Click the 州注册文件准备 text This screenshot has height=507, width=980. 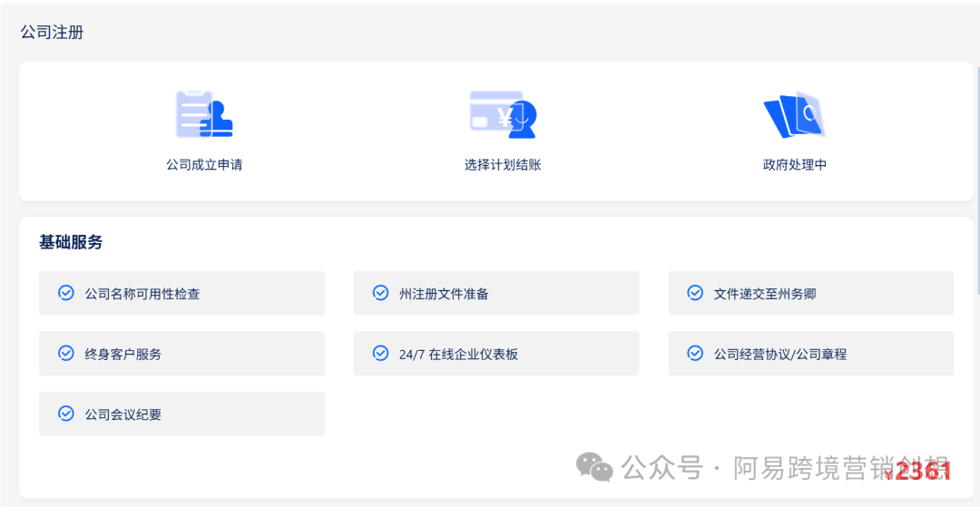point(444,294)
